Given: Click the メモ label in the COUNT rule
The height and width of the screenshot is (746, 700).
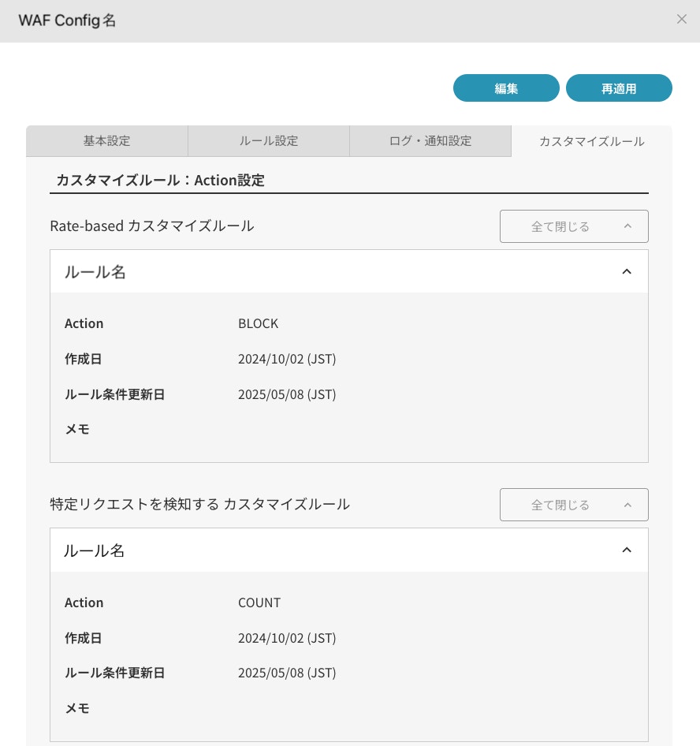Looking at the screenshot, I should (77, 708).
